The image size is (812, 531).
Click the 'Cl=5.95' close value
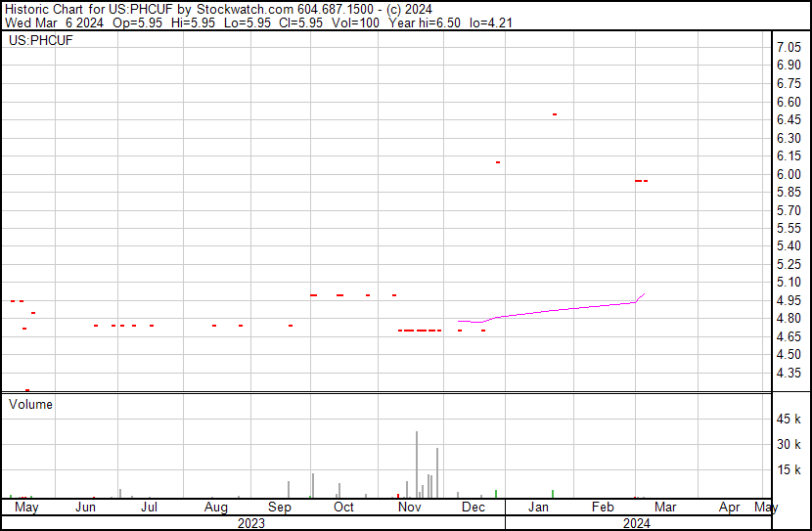click(x=300, y=22)
